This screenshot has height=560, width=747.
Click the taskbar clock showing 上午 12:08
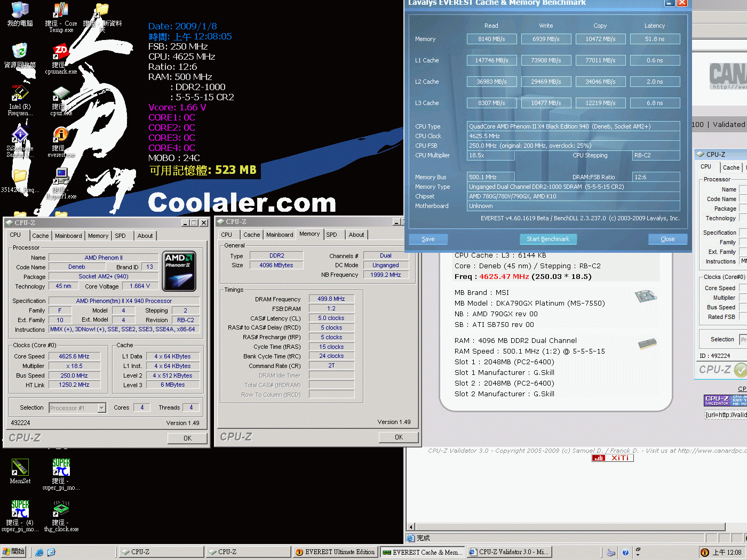(x=727, y=553)
